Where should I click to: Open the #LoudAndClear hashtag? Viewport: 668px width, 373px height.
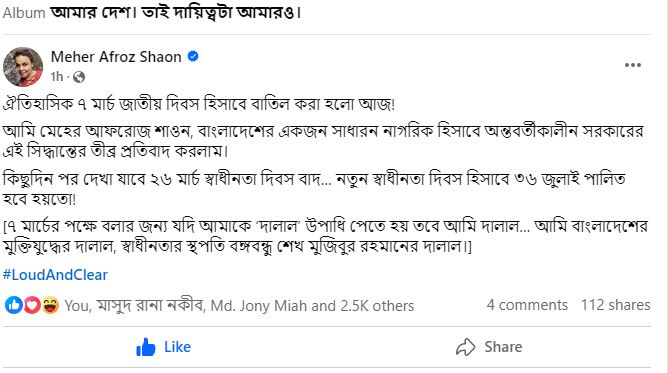(55, 275)
